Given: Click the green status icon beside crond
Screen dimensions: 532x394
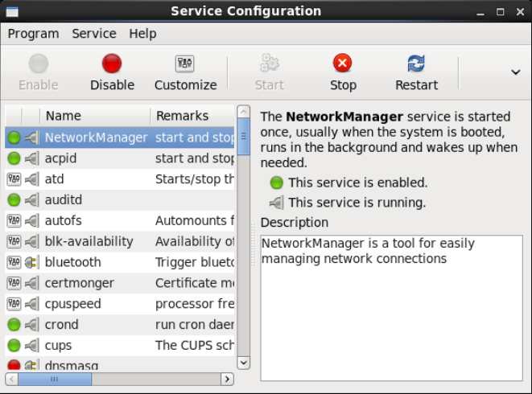Looking at the screenshot, I should click(x=14, y=325).
